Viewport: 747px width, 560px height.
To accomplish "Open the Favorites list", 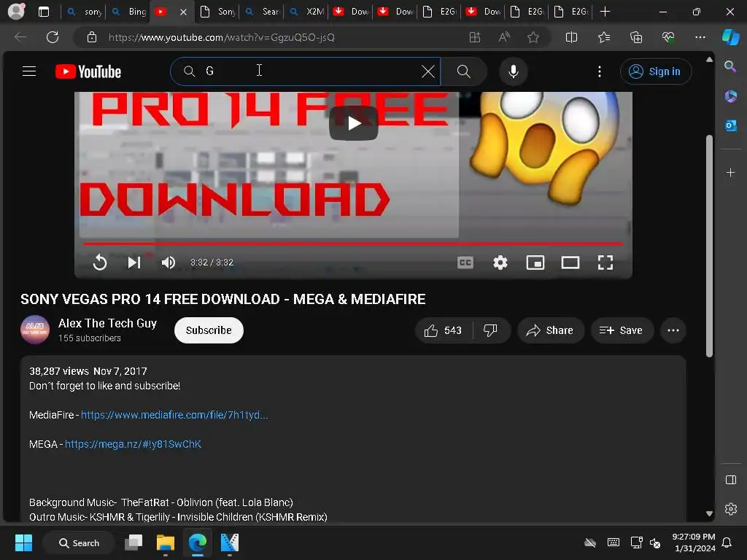I will coord(603,37).
